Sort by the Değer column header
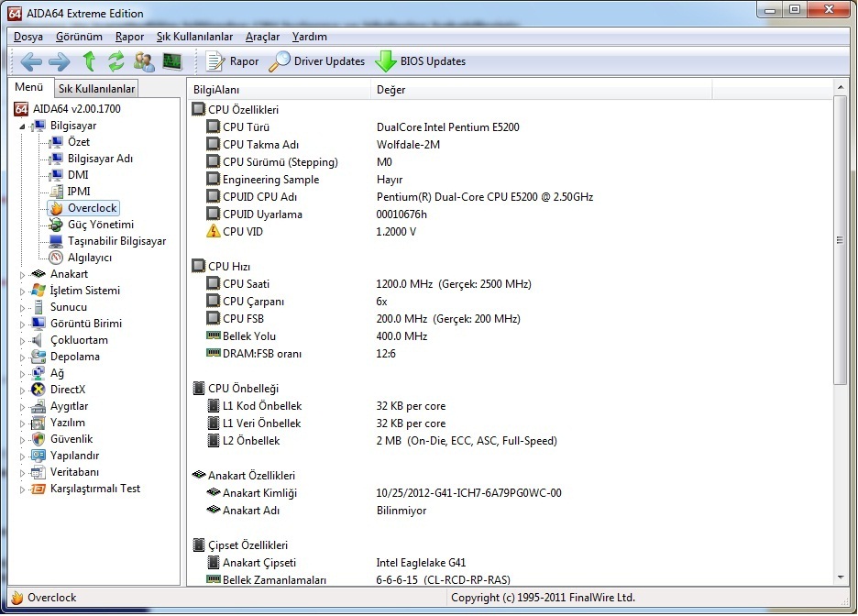The width and height of the screenshot is (858, 616). click(542, 90)
